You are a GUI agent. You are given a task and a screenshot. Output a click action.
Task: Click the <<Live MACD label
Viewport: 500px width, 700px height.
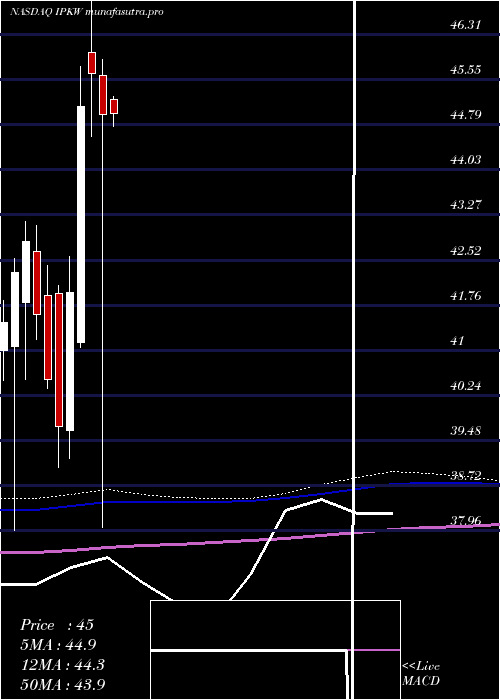tap(421, 673)
